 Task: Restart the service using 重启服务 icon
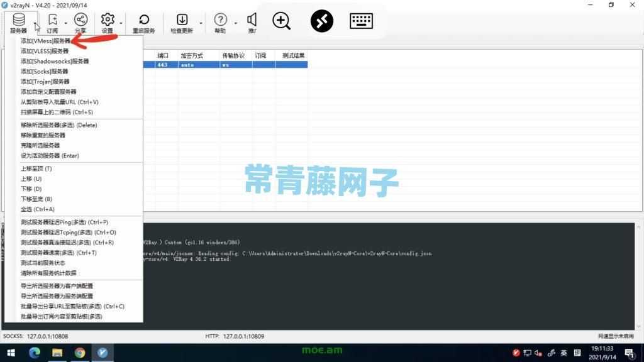pos(144,19)
